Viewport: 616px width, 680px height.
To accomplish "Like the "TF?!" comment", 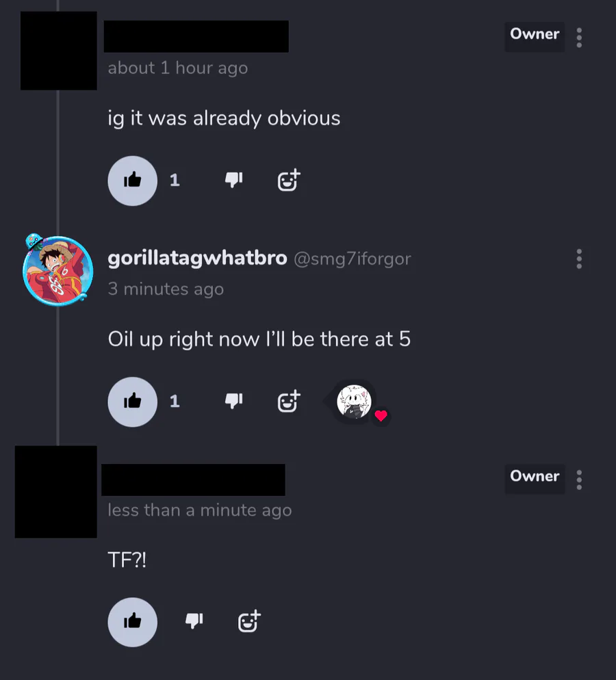I will coord(132,623).
